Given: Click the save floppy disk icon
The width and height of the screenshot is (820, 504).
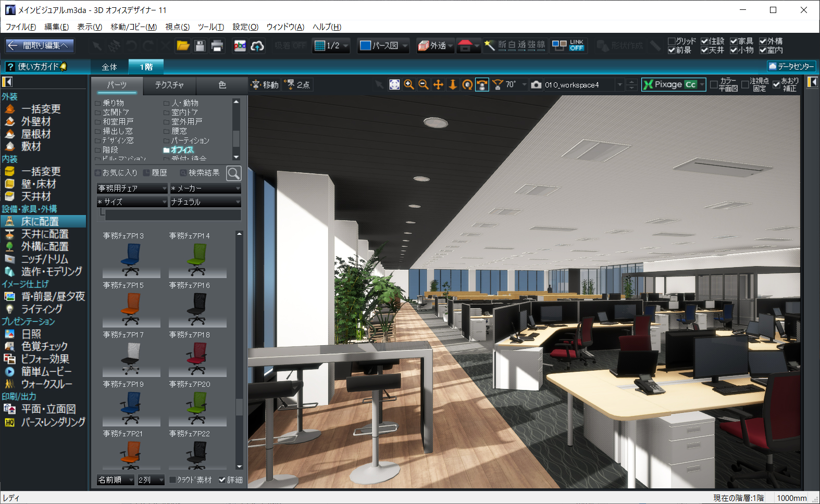Looking at the screenshot, I should coord(200,46).
